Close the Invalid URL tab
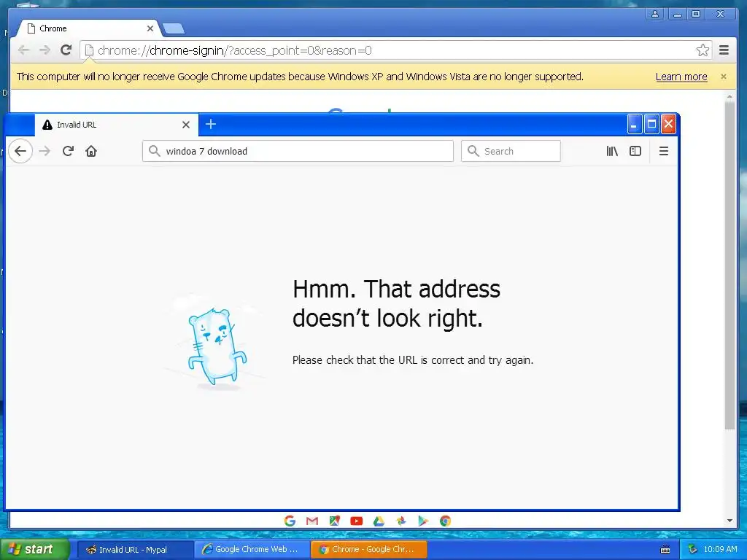The image size is (747, 560). click(x=186, y=125)
